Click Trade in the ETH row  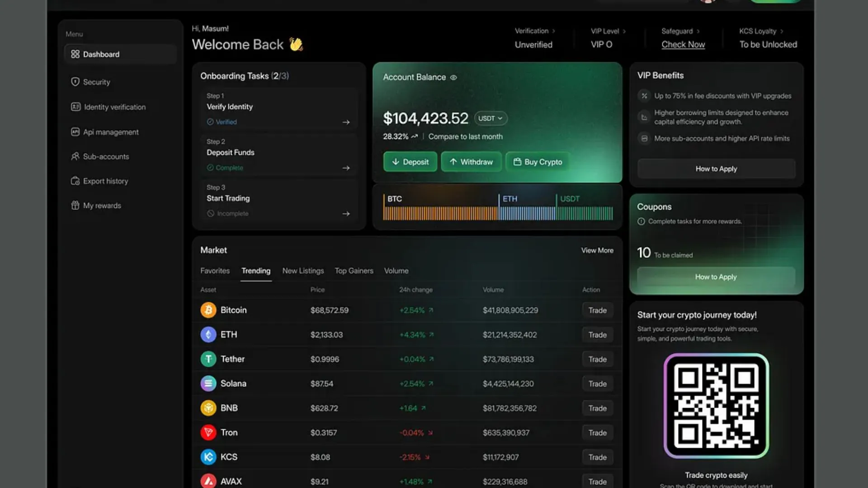click(597, 334)
